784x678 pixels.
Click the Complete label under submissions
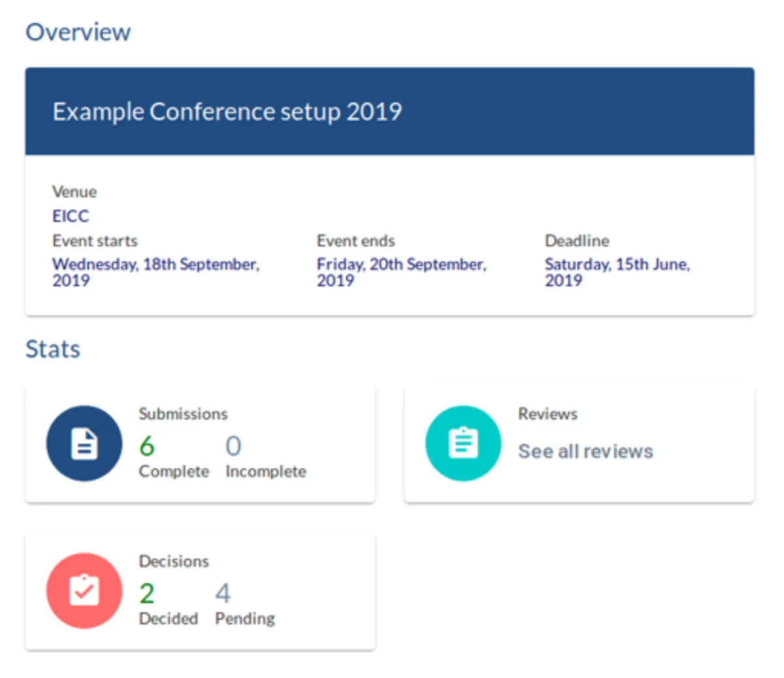pyautogui.click(x=174, y=472)
